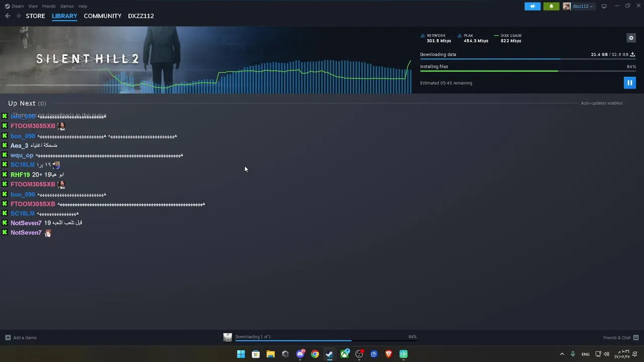Open the Friends menu
The image size is (644, 362).
pos(49,6)
